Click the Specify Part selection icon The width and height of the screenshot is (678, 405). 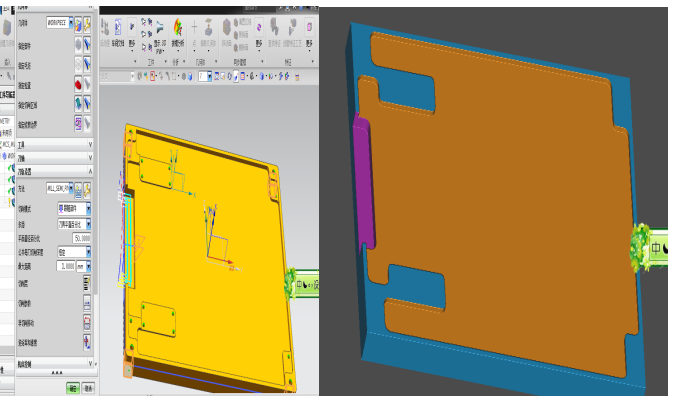click(x=78, y=45)
